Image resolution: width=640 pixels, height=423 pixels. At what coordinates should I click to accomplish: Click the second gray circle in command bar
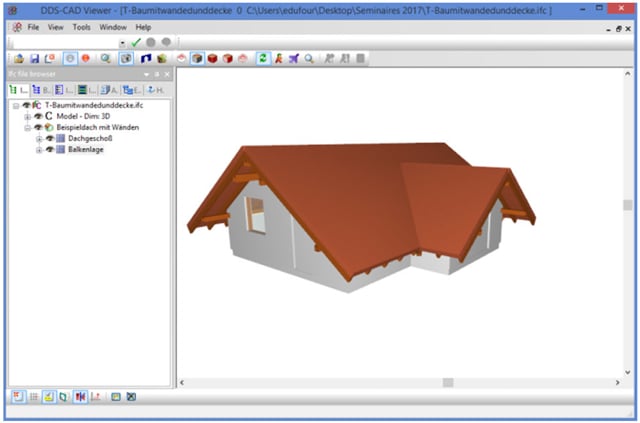pyautogui.click(x=166, y=42)
